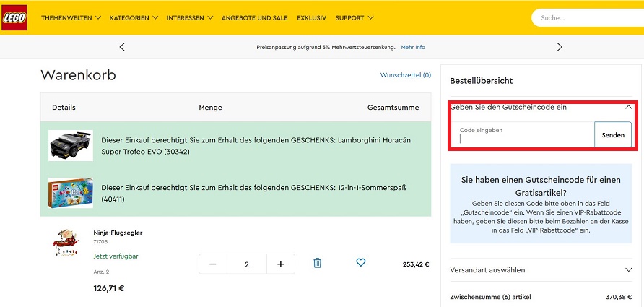Open the Exklusiv section
Image resolution: width=644 pixels, height=307 pixels.
(312, 18)
